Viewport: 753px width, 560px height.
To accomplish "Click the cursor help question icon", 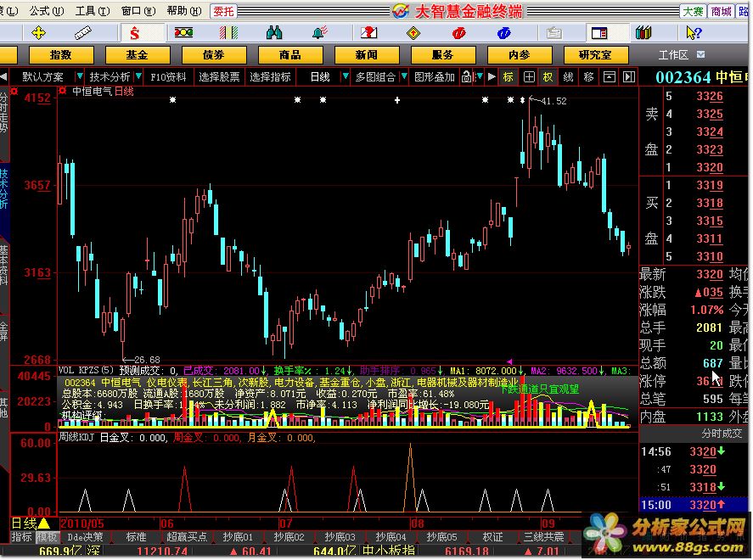I will [x=694, y=33].
